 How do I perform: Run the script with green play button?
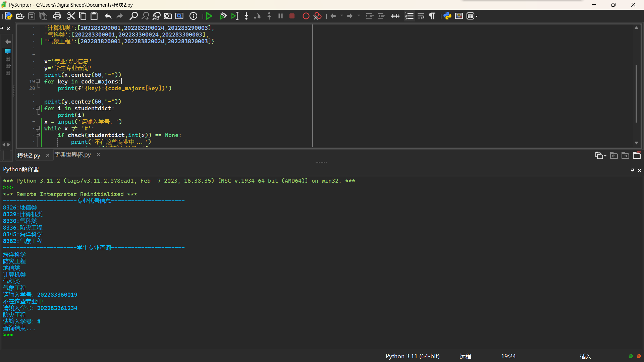(209, 16)
